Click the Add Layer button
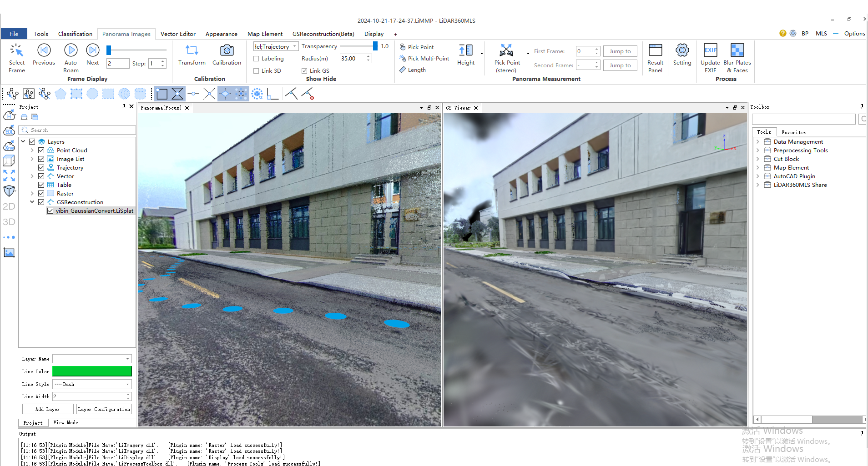868x466 pixels. [48, 409]
